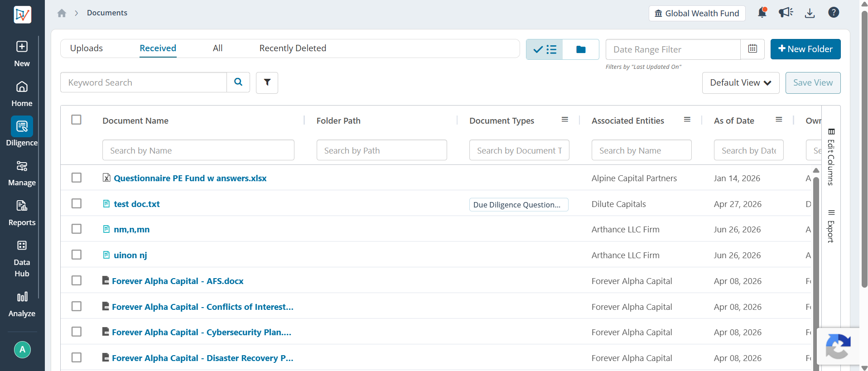868x371 pixels.
Task: Switch to the list view icon
Action: [x=545, y=49]
